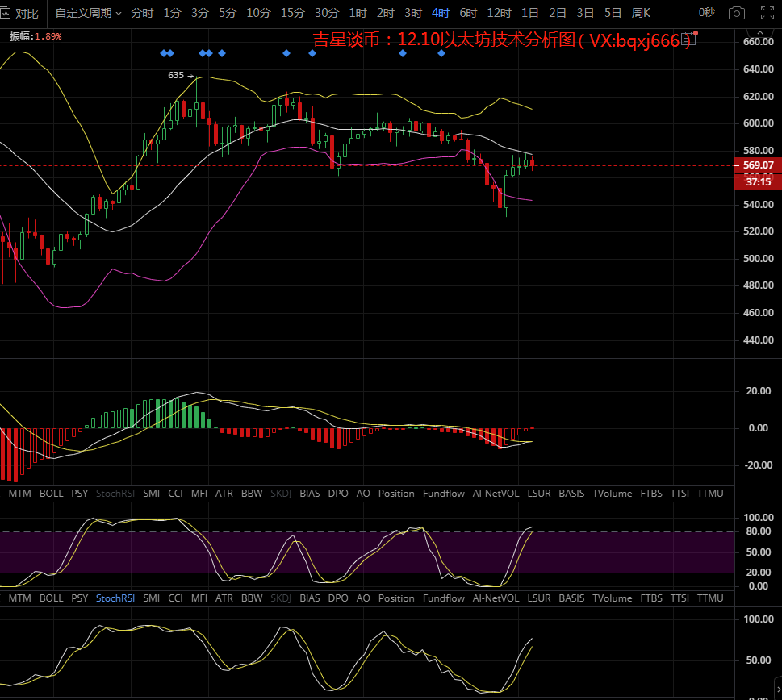Select the highlighted 4时 timeframe
This screenshot has width=782, height=700.
(x=441, y=13)
